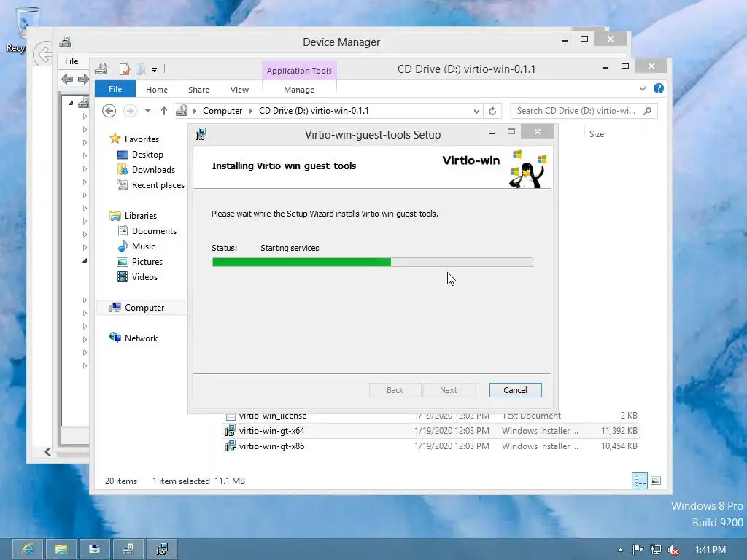Go forward using Explorer forward arrow
The height and width of the screenshot is (560, 747).
[x=130, y=111]
